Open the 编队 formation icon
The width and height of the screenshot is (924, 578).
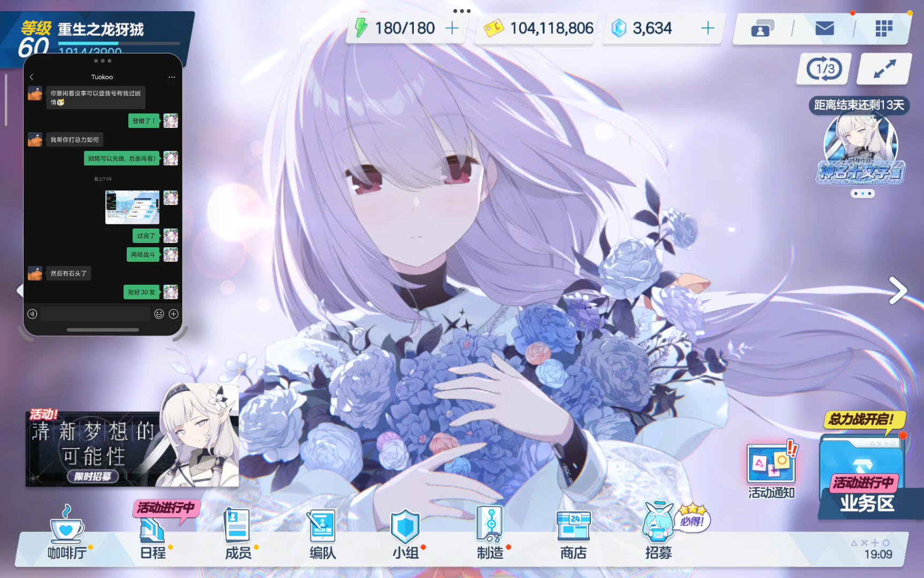[x=322, y=534]
